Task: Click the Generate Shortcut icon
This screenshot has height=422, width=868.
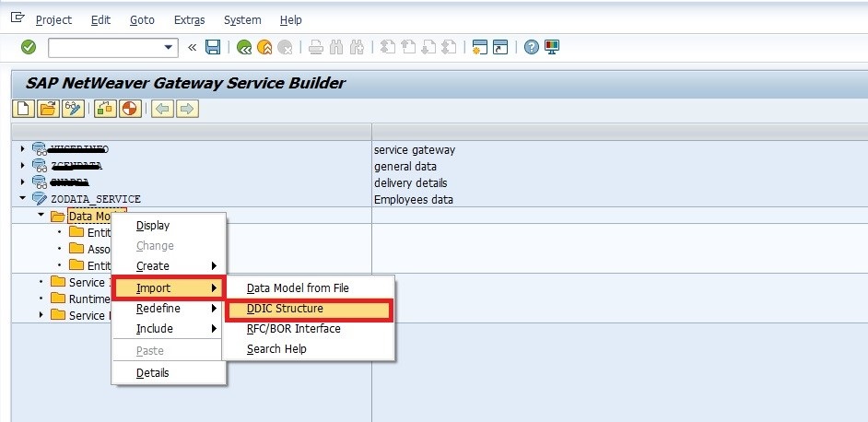Action: 499,48
